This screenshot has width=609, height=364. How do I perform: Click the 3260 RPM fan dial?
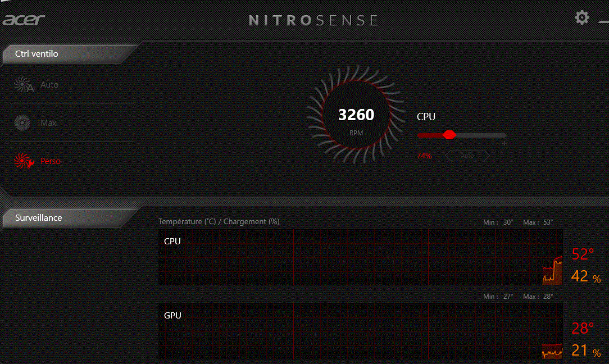click(x=356, y=115)
